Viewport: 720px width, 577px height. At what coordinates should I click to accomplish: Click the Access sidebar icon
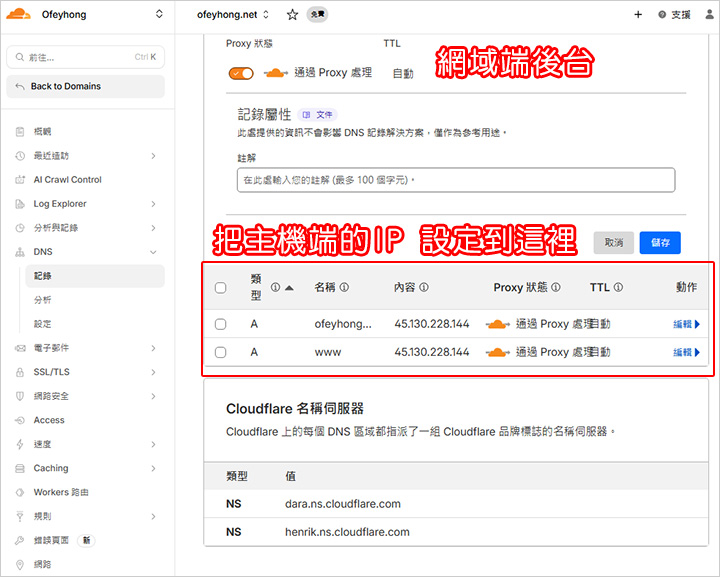click(20, 420)
